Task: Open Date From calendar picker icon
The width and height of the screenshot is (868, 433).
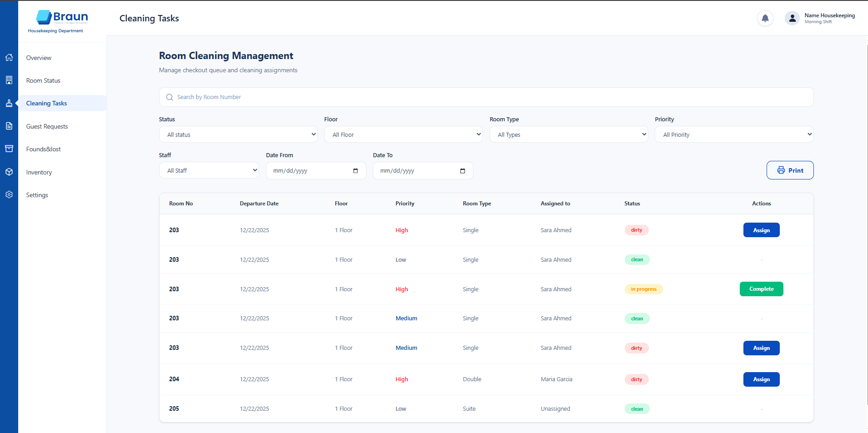Action: tap(356, 171)
